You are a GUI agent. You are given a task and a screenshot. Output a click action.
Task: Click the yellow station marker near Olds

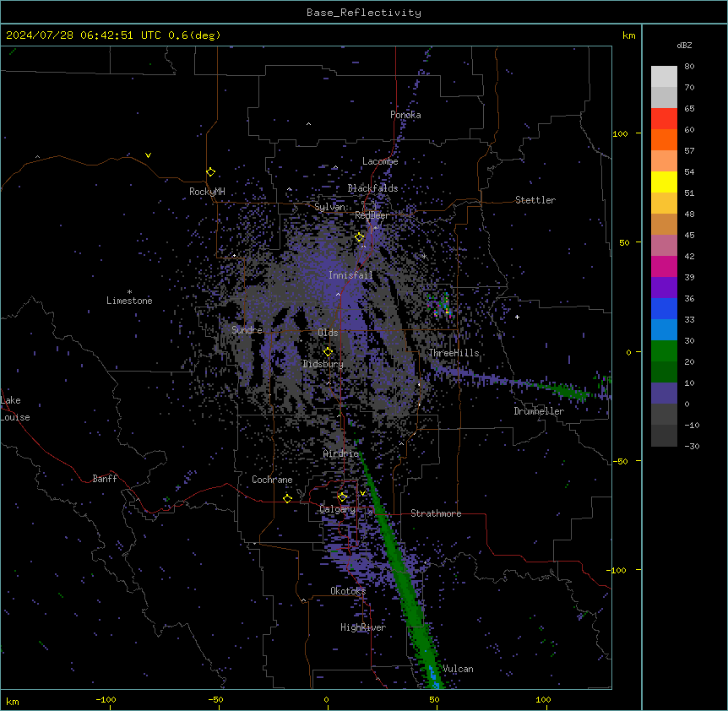(x=328, y=351)
